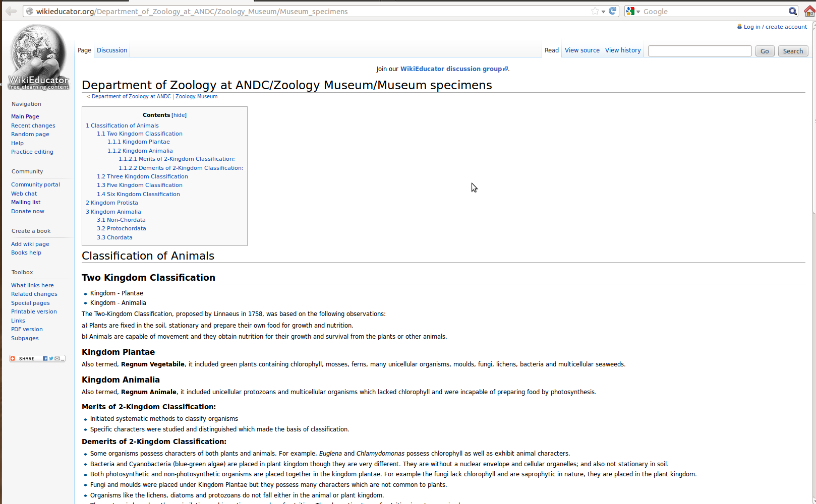816x504 pixels.
Task: Open the Help sidebar link
Action: [17, 143]
